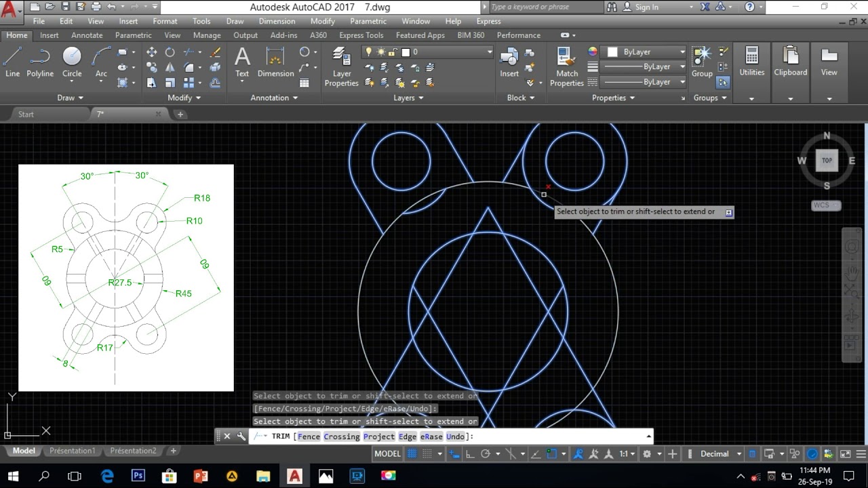Expand the Layers panel flyout
This screenshot has height=488, width=868.
[408, 98]
